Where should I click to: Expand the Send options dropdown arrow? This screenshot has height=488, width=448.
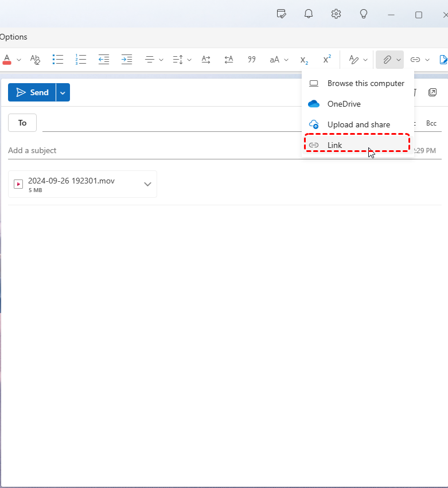[63, 92]
